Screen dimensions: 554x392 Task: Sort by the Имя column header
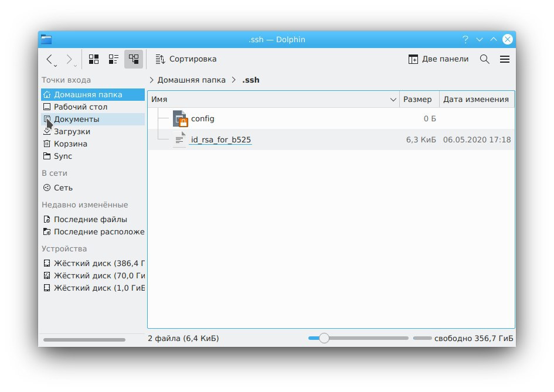click(273, 99)
